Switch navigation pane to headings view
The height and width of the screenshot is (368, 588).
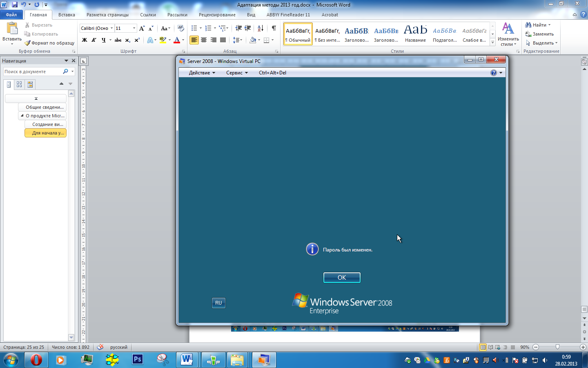tap(9, 85)
